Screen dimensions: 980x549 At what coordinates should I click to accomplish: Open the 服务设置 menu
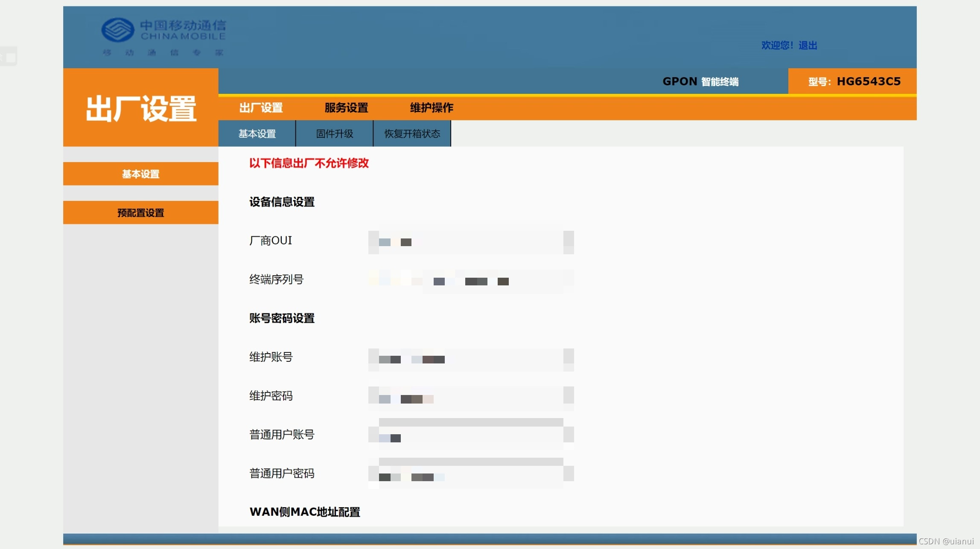(x=346, y=108)
